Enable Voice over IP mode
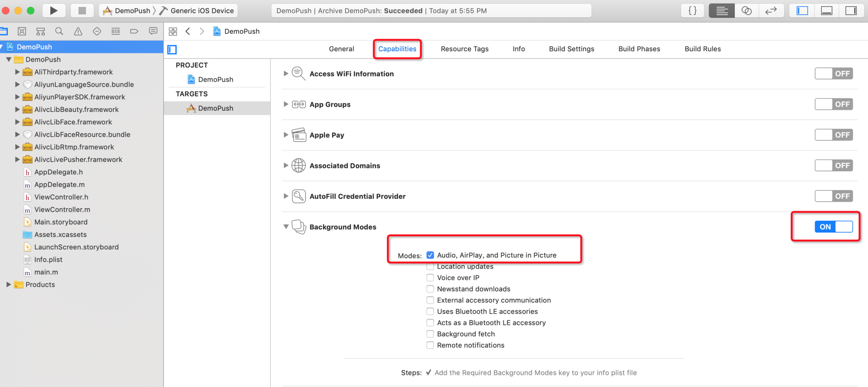This screenshot has width=868, height=387. pos(430,278)
